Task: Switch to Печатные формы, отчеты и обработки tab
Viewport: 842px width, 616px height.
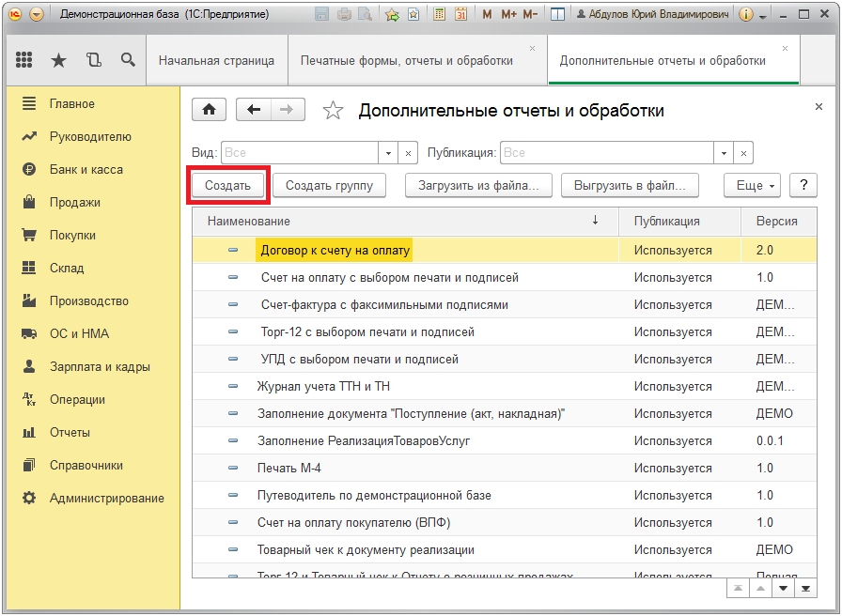Action: pyautogui.click(x=407, y=60)
